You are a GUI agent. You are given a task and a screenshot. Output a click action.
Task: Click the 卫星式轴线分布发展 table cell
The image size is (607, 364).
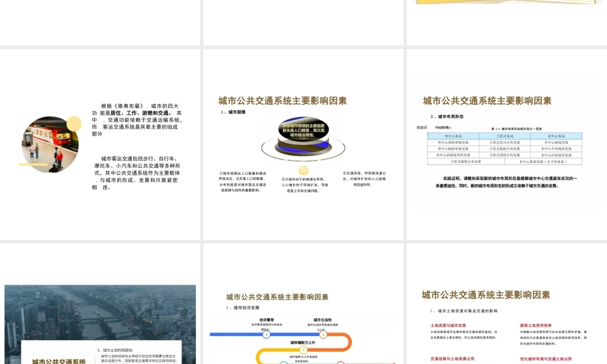tap(466, 162)
